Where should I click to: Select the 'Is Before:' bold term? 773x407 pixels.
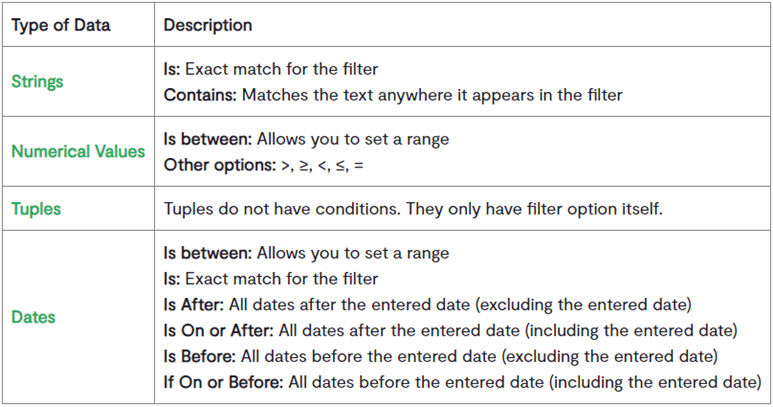pos(200,356)
